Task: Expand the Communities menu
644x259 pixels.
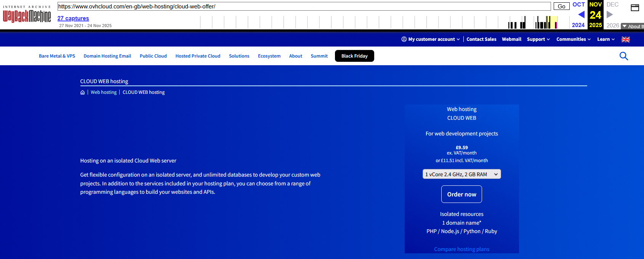Action: [x=573, y=39]
